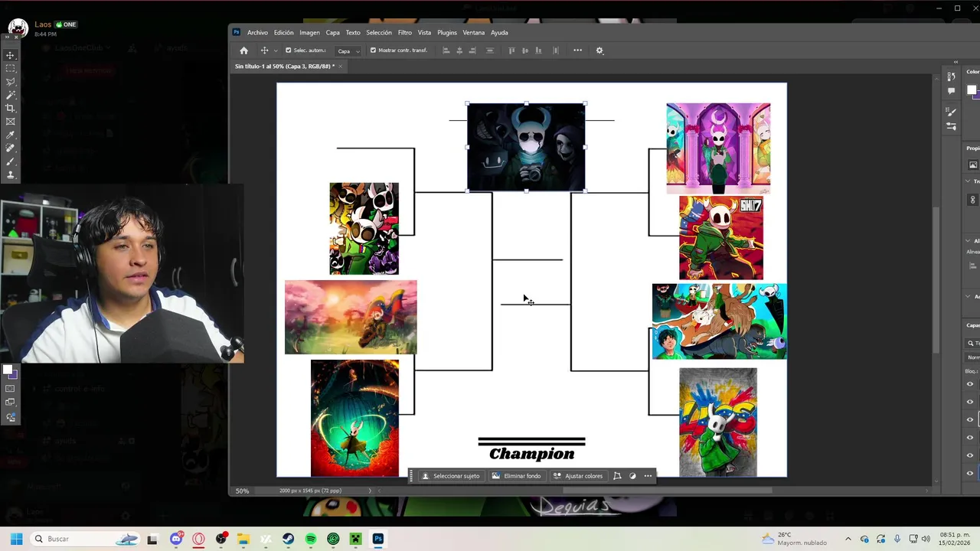Align left edges in options bar
The image size is (980, 551).
[x=446, y=51]
